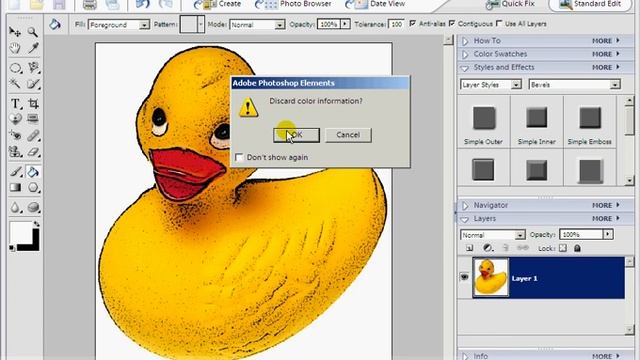Select the Healing Brush bandage tool

click(33, 136)
